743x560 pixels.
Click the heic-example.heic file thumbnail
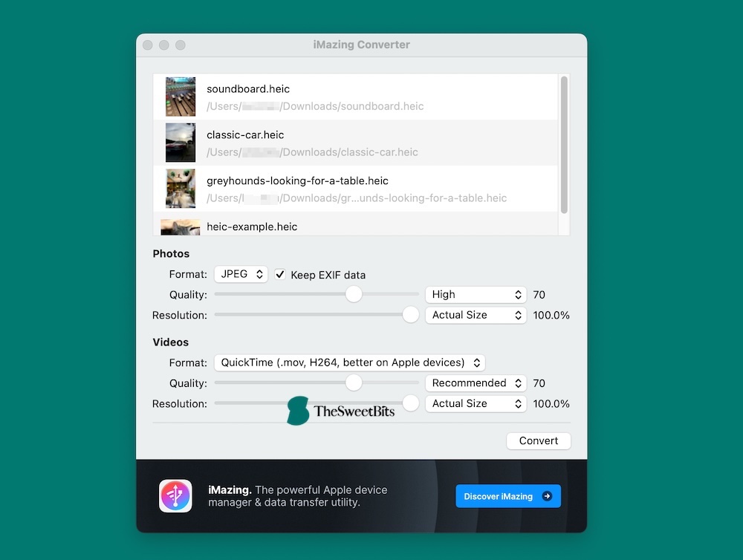point(180,227)
